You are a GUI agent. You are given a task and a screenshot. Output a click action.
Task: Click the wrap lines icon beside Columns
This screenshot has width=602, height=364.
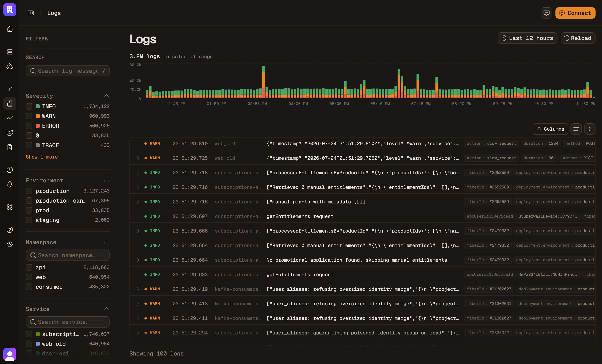pyautogui.click(x=576, y=129)
